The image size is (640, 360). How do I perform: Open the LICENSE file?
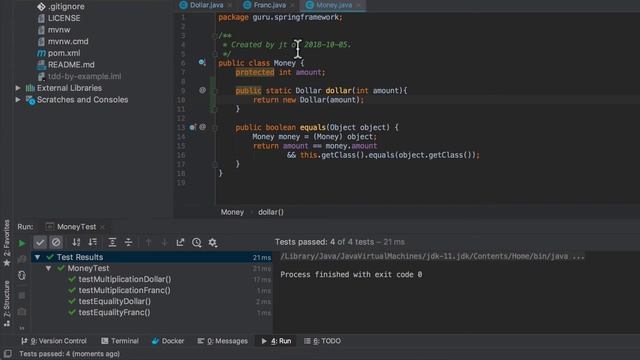click(64, 18)
